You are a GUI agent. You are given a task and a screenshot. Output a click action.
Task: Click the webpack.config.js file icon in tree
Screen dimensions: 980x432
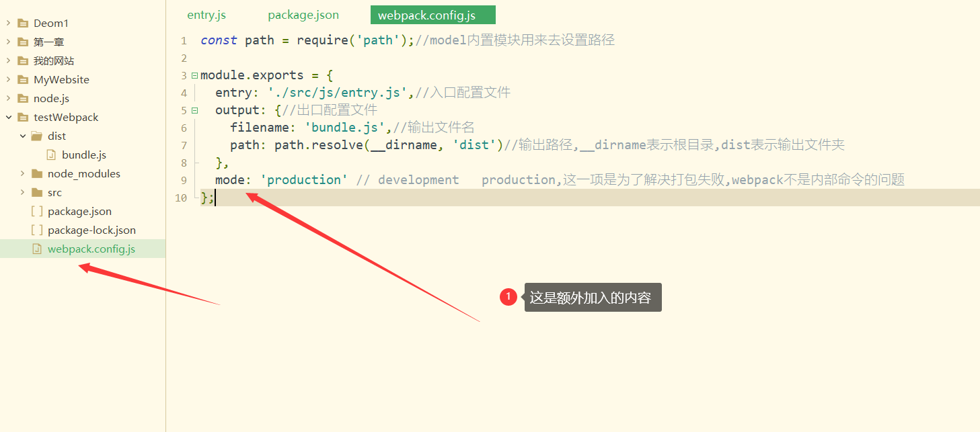(x=37, y=249)
